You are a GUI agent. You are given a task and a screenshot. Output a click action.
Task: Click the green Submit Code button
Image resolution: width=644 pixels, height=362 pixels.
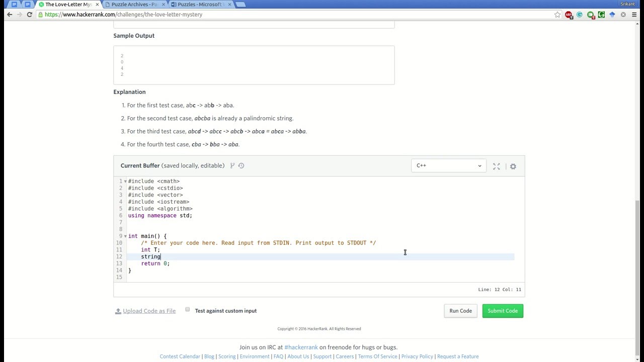coord(503,311)
